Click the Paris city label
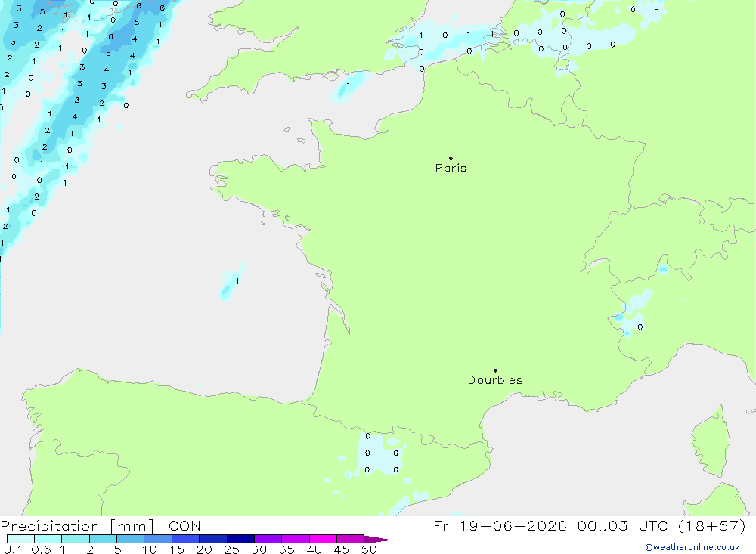The image size is (756, 554). pos(451,168)
